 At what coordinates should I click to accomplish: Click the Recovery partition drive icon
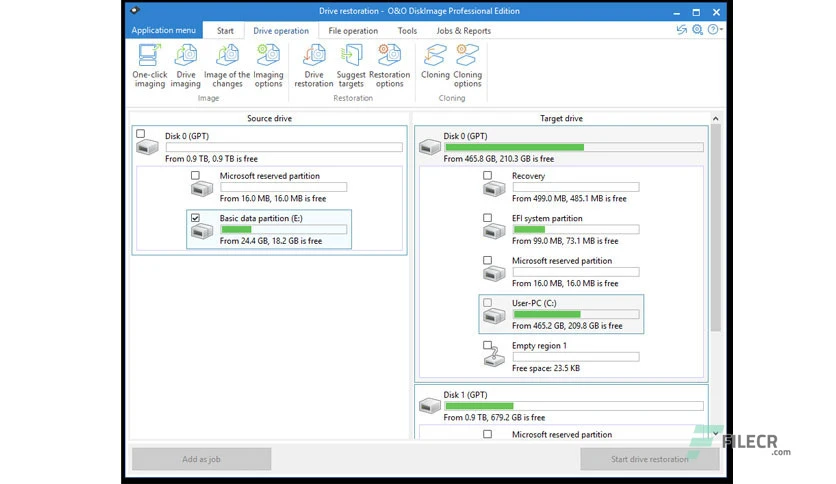pyautogui.click(x=494, y=188)
